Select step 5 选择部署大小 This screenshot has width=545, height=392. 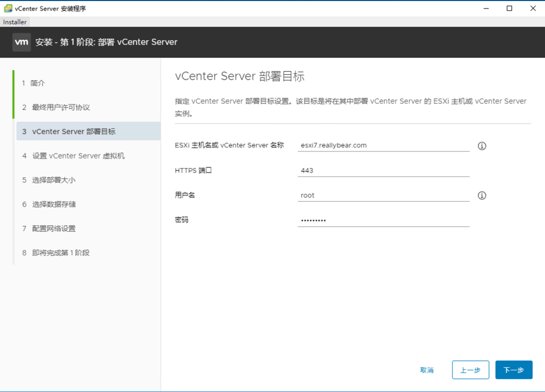pyautogui.click(x=49, y=180)
